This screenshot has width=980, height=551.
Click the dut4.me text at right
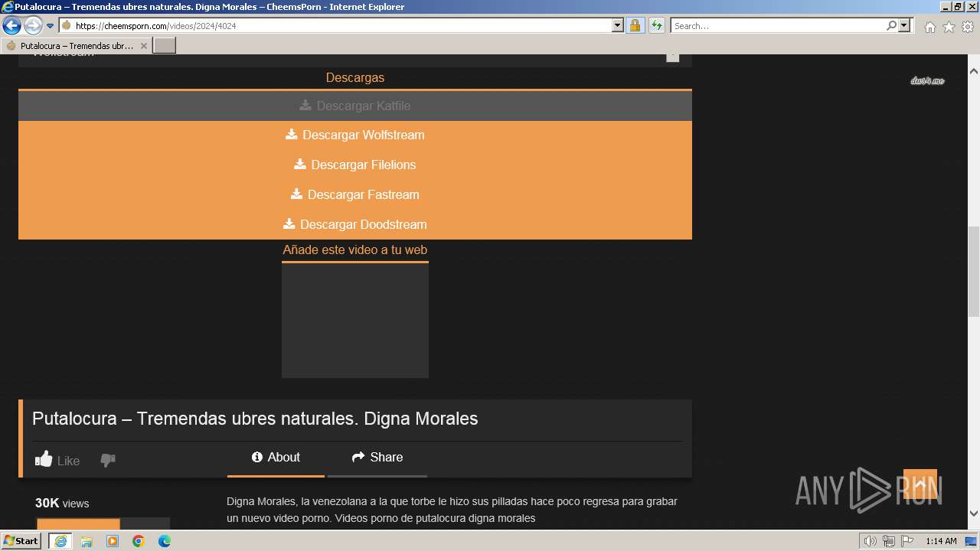(x=927, y=80)
